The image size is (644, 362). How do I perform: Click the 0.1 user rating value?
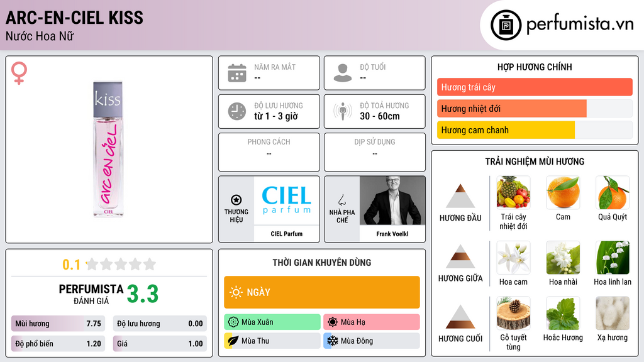[x=72, y=265]
